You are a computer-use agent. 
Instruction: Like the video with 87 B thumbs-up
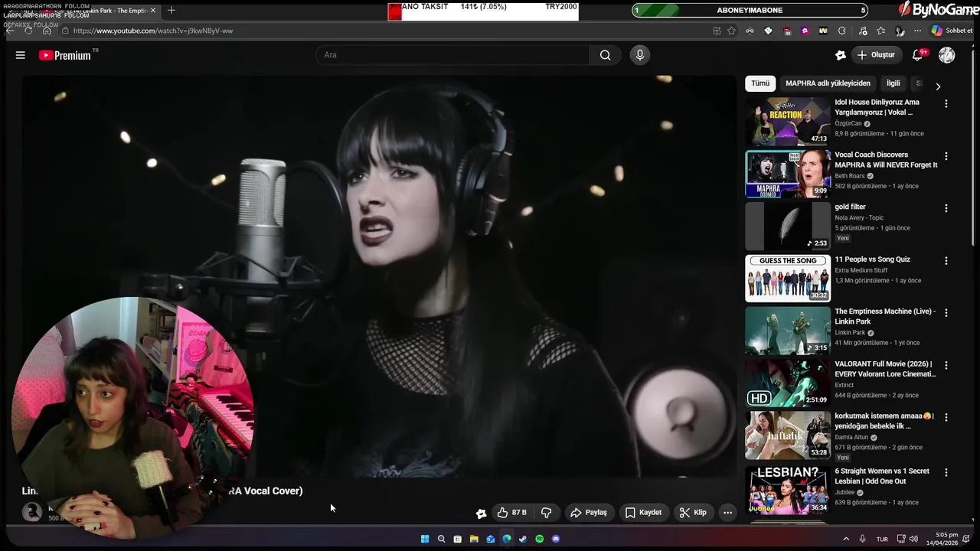(511, 513)
